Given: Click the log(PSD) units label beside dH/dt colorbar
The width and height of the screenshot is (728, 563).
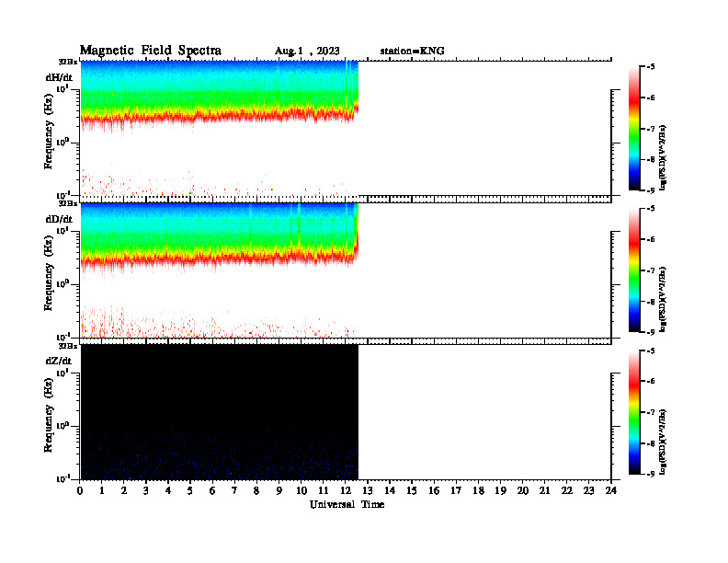Looking at the screenshot, I should tap(663, 157).
